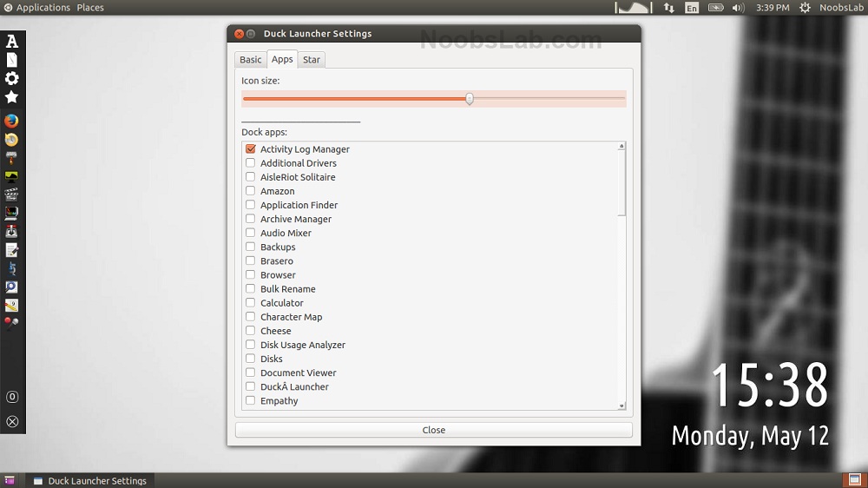Open the clapperboard video icon in dock
The height and width of the screenshot is (488, 868).
11,195
